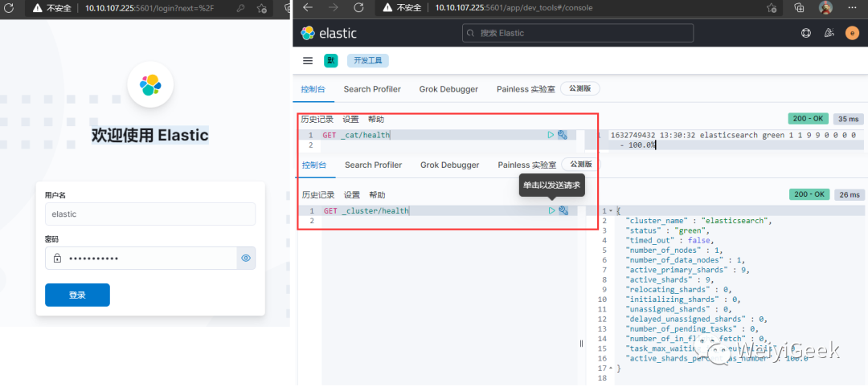
Task: Open Search Profiler tab above GET _cat/health request
Action: pyautogui.click(x=372, y=89)
